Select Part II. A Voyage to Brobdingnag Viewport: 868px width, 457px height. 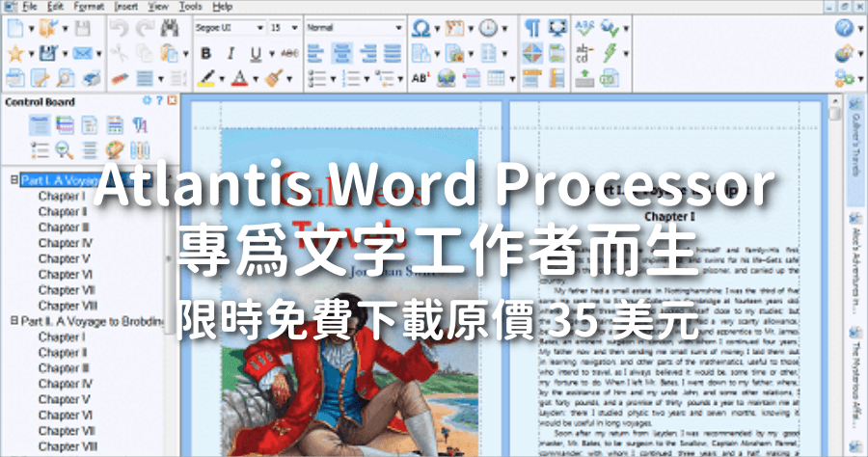[93, 321]
